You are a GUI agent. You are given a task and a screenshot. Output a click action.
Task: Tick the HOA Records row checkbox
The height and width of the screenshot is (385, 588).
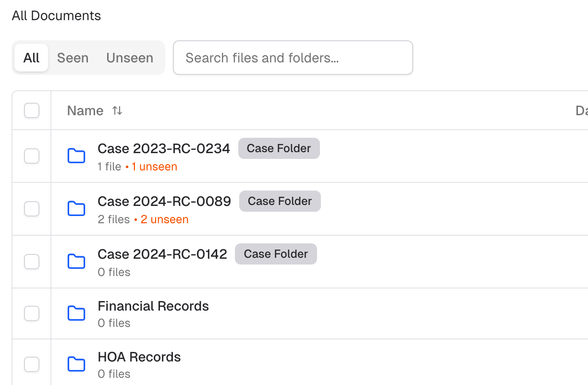point(31,364)
